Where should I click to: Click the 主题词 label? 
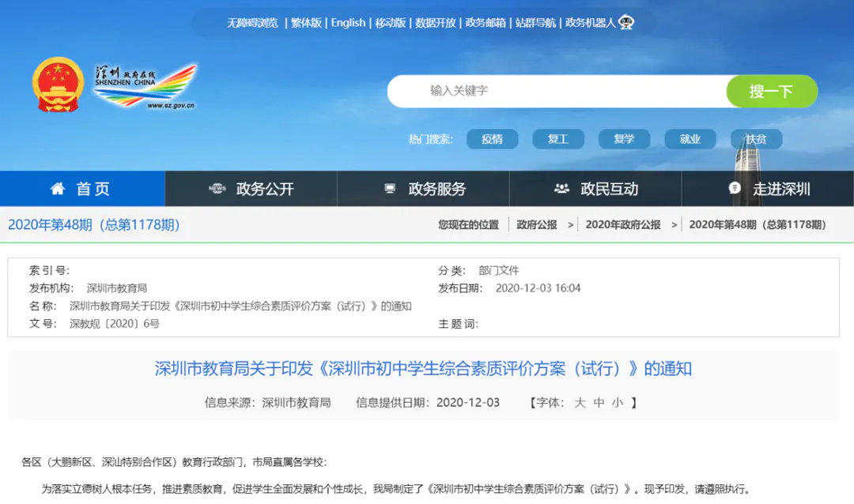[458, 324]
